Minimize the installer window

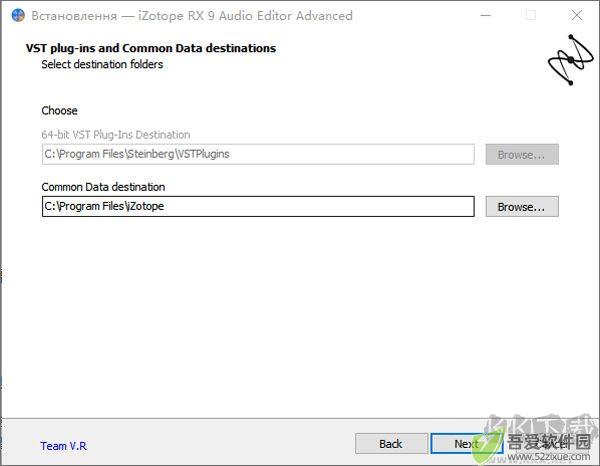click(x=486, y=15)
